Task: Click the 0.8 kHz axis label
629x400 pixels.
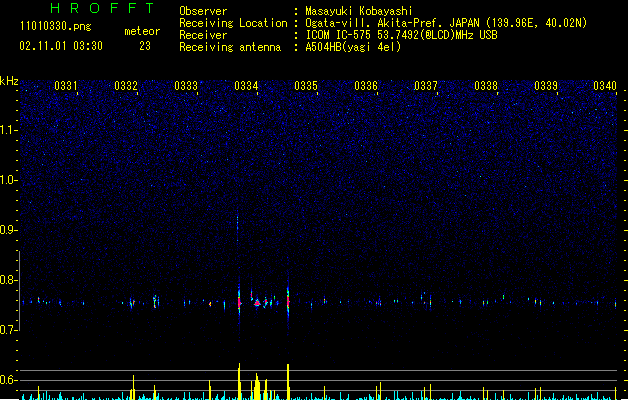Action: (x=8, y=280)
